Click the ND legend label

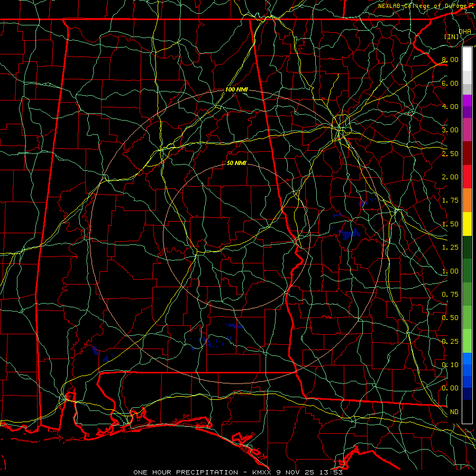tap(454, 412)
